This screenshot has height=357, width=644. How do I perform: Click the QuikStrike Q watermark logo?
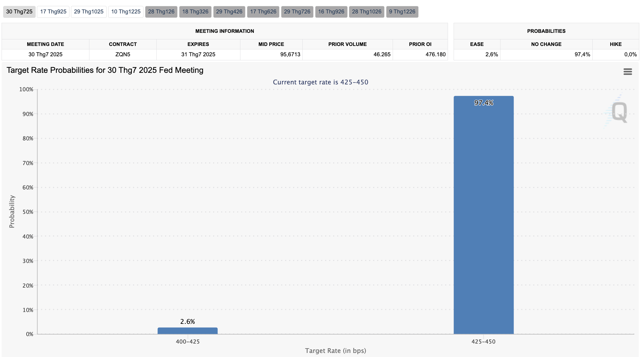619,112
